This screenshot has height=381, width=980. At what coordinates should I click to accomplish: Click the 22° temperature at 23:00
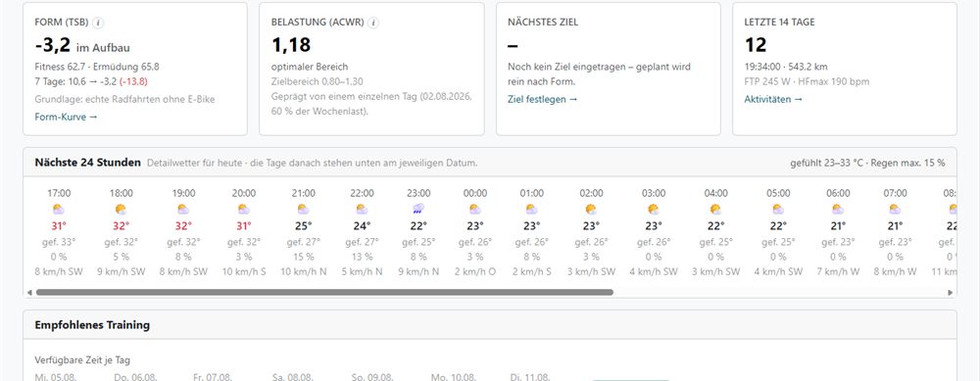coord(418,225)
